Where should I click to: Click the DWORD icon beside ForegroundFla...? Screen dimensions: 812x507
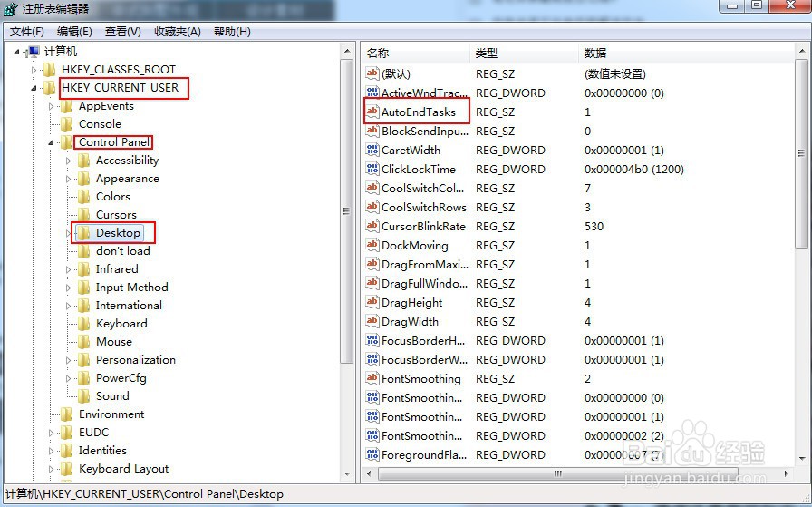tap(372, 454)
